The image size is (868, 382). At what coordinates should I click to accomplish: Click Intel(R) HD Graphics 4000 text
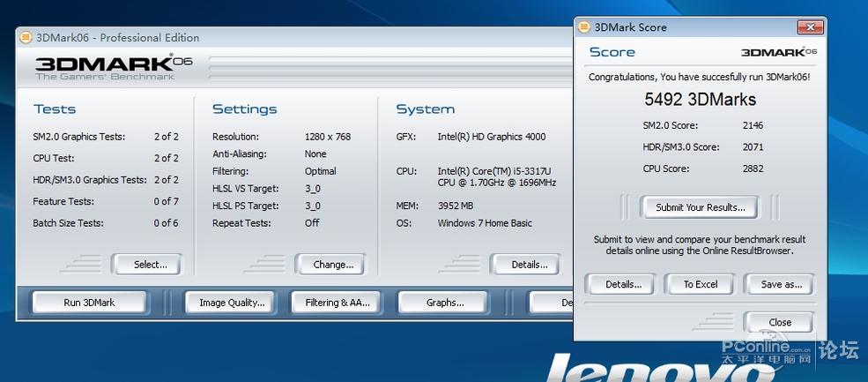pos(492,137)
